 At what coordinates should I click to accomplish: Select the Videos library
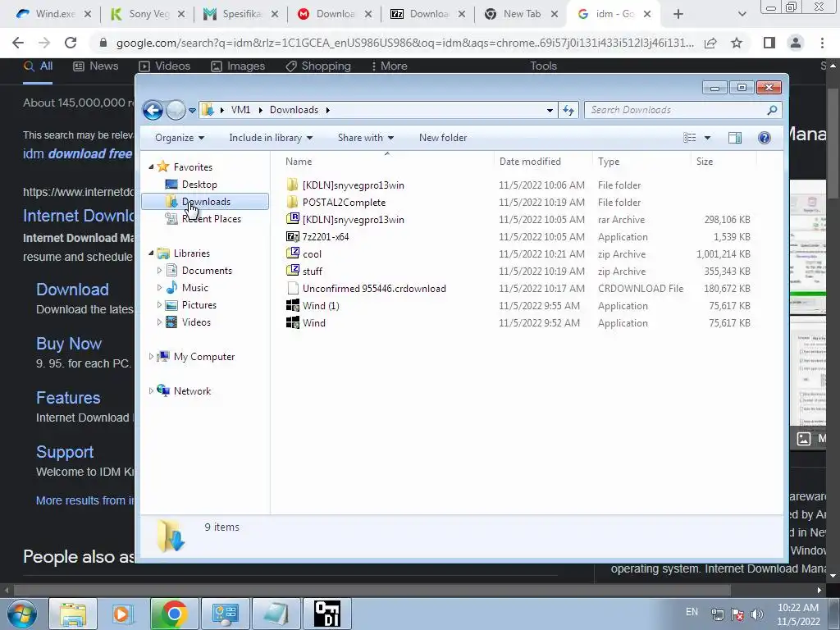(196, 322)
